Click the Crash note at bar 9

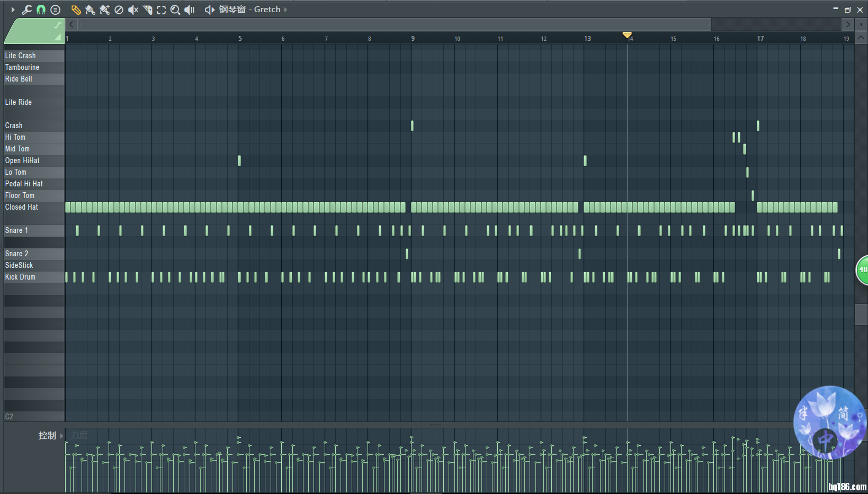pos(412,125)
